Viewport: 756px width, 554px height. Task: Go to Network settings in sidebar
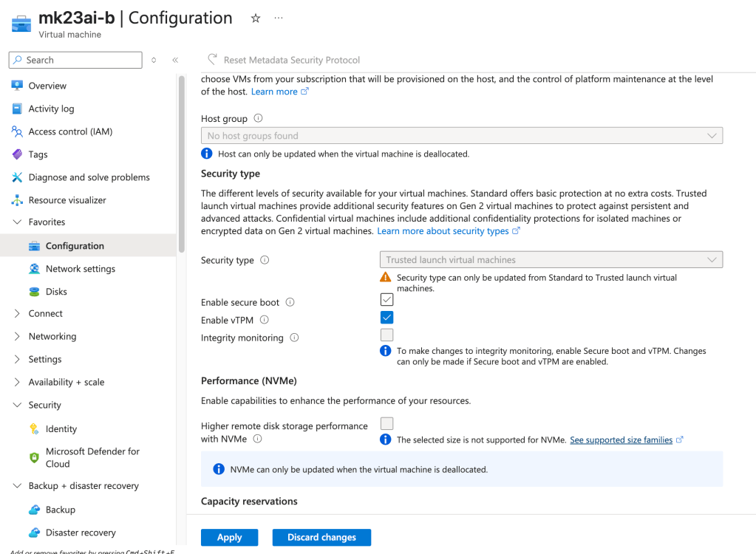tap(80, 269)
